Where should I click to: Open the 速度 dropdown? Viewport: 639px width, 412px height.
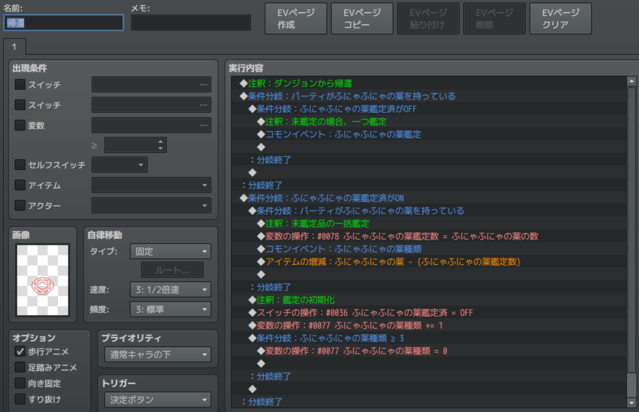pyautogui.click(x=170, y=290)
